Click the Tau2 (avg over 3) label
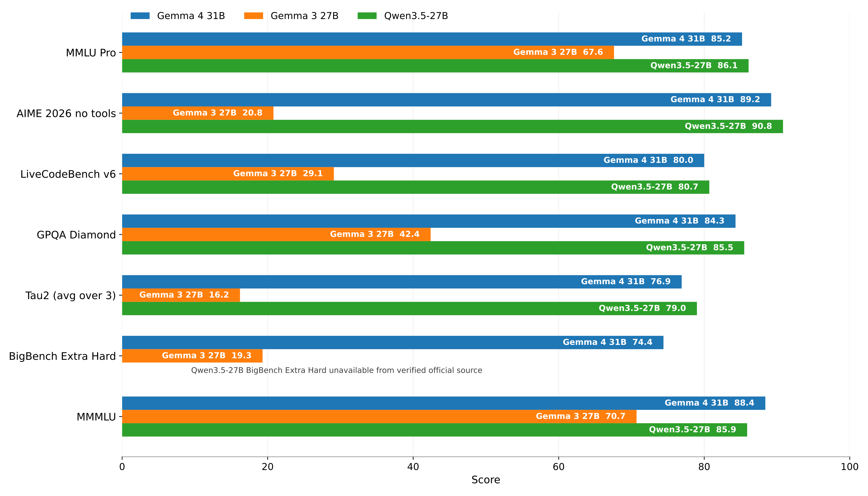The image size is (868, 496). click(x=70, y=295)
